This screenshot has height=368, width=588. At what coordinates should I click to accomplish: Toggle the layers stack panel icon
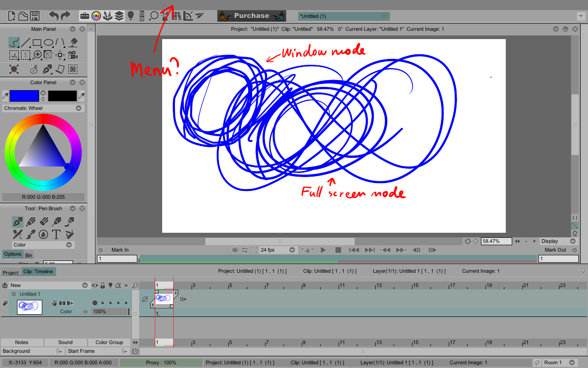[x=119, y=16]
